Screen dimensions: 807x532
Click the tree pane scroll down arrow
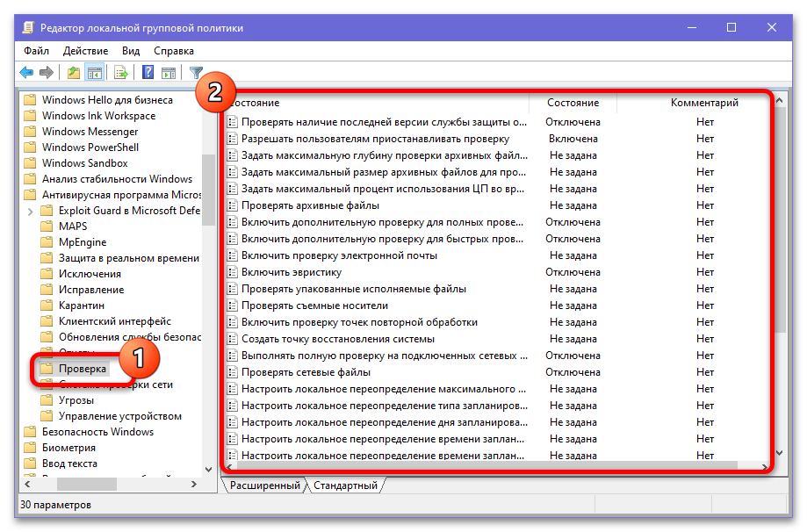[208, 469]
